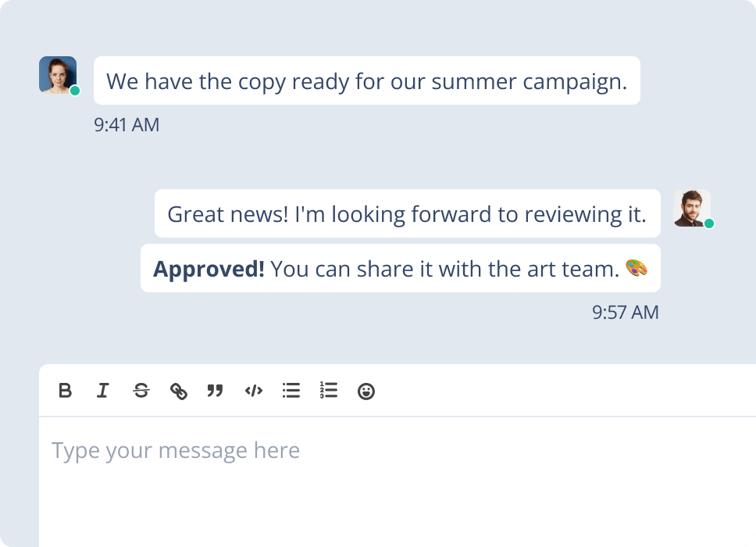Create a numbered list
This screenshot has width=756, height=547.
click(329, 391)
